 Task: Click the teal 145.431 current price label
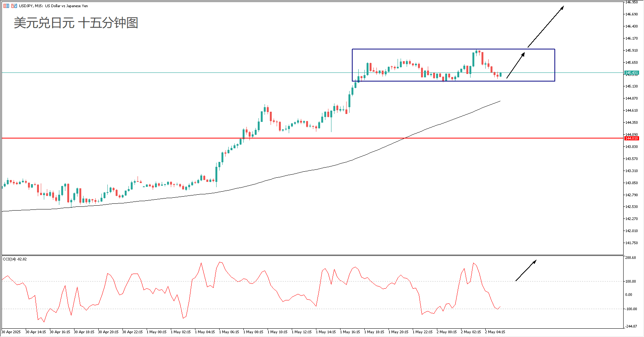[631, 73]
